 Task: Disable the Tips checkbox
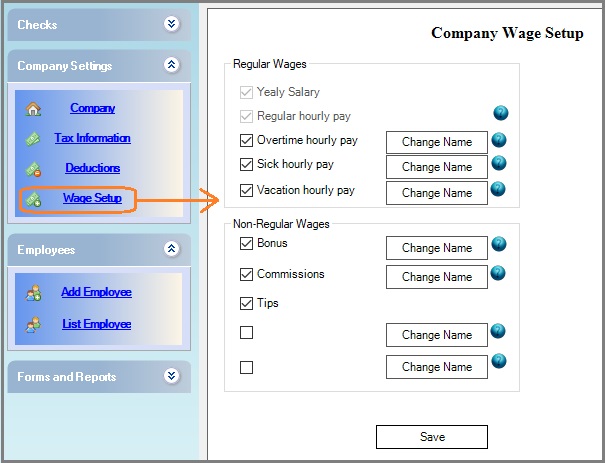(x=247, y=304)
